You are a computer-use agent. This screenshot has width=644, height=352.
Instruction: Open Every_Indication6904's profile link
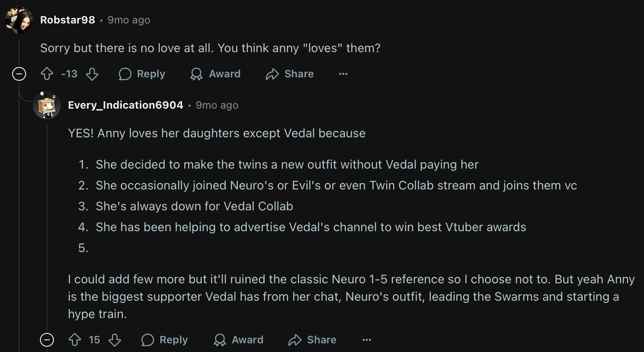point(126,105)
